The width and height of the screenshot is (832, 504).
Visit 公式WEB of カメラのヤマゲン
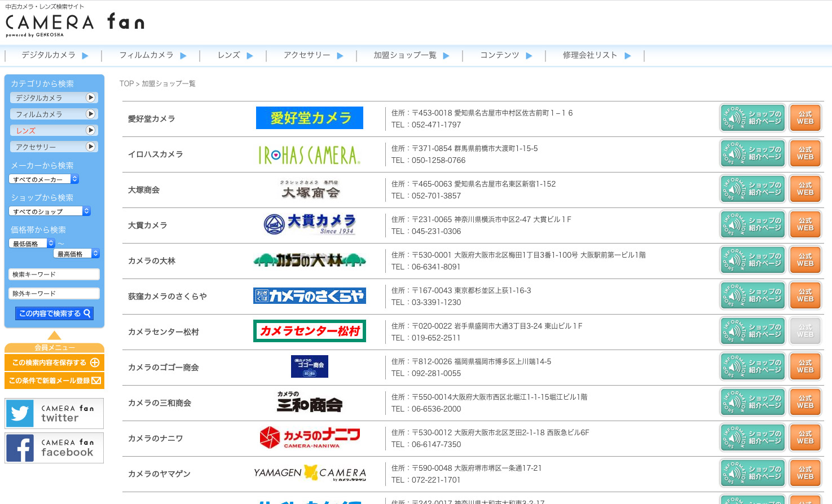[805, 473]
